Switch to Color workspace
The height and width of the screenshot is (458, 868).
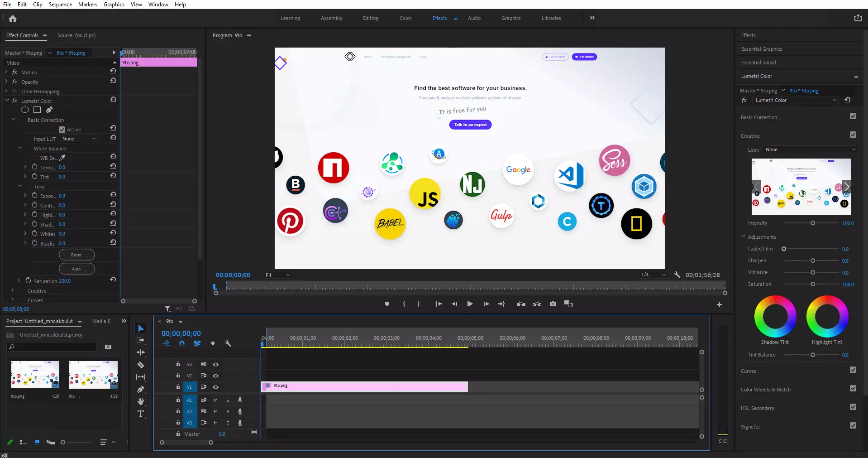coord(405,18)
